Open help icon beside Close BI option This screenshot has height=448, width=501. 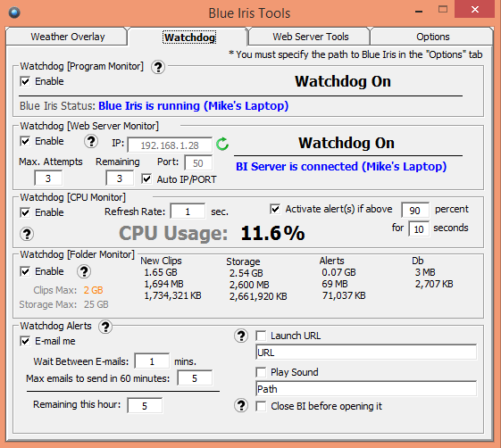coord(241,405)
